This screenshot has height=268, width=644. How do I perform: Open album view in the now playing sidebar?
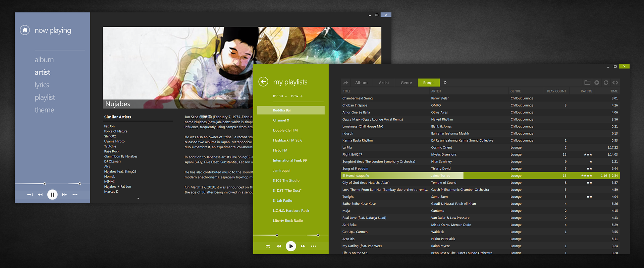44,60
